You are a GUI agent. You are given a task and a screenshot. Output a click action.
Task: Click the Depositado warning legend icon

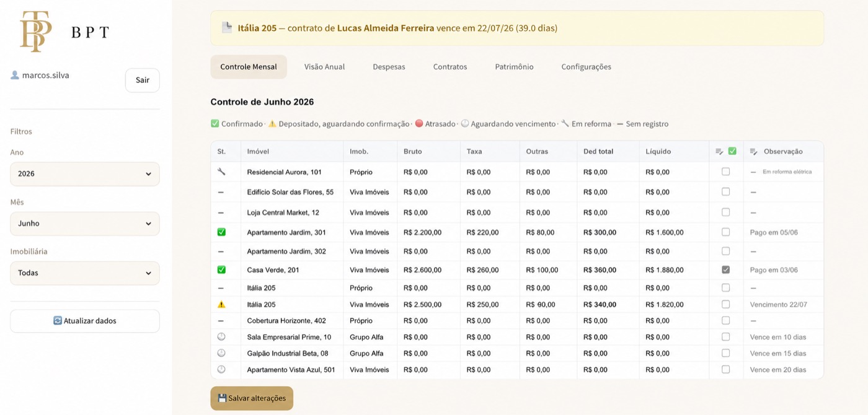coord(272,124)
